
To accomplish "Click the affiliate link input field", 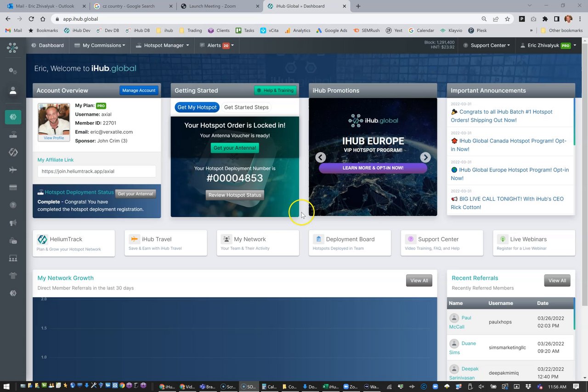I will coord(96,171).
